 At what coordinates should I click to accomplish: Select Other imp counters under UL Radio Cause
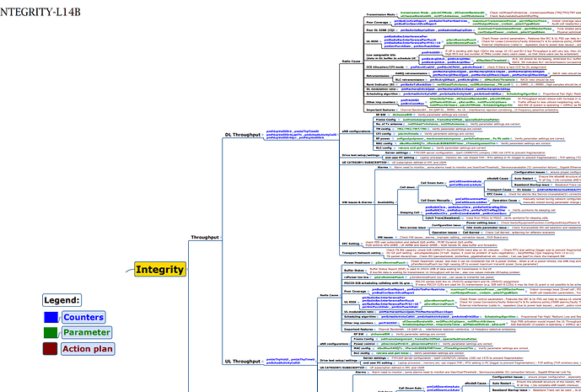tap(358, 323)
